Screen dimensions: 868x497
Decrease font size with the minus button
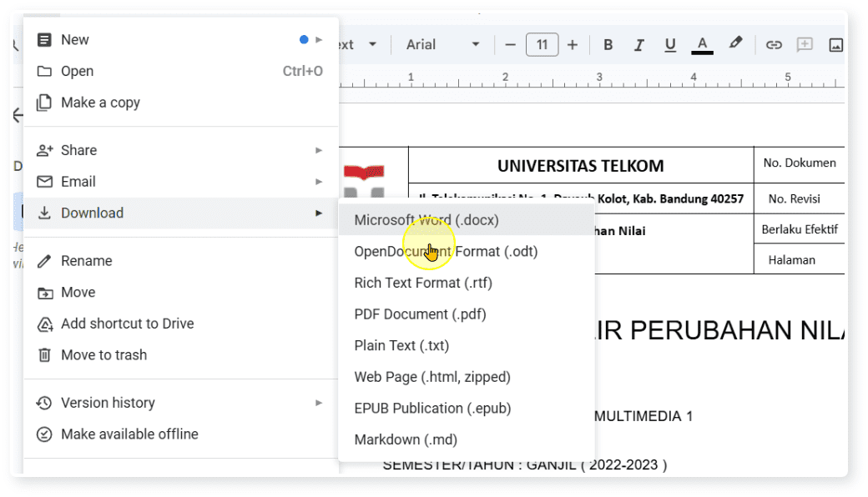[x=511, y=45]
